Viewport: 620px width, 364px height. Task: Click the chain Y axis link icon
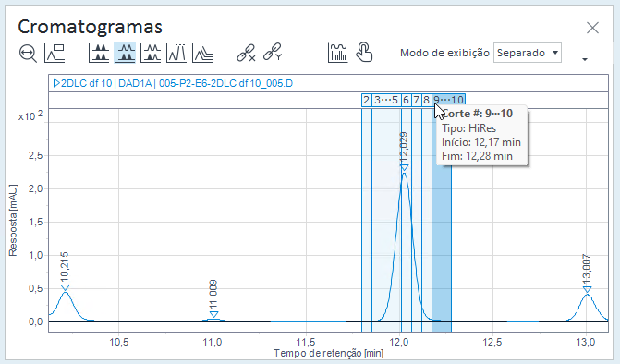[x=273, y=52]
